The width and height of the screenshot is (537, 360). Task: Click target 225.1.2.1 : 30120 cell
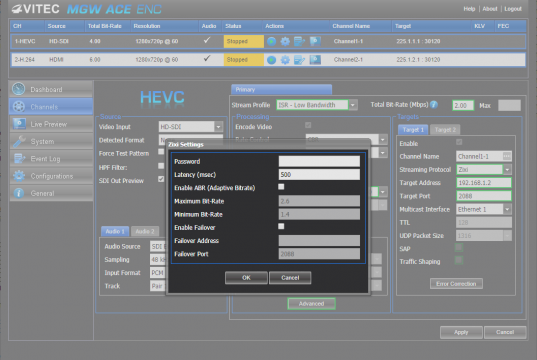pos(418,60)
